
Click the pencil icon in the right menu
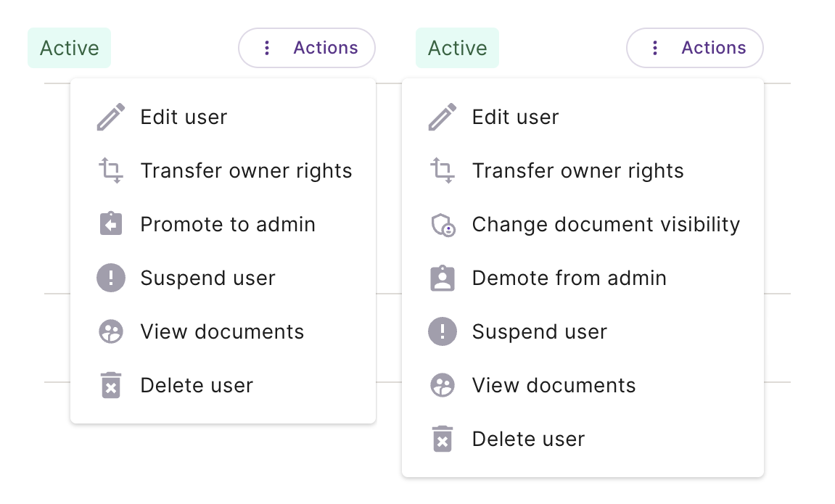pos(443,117)
